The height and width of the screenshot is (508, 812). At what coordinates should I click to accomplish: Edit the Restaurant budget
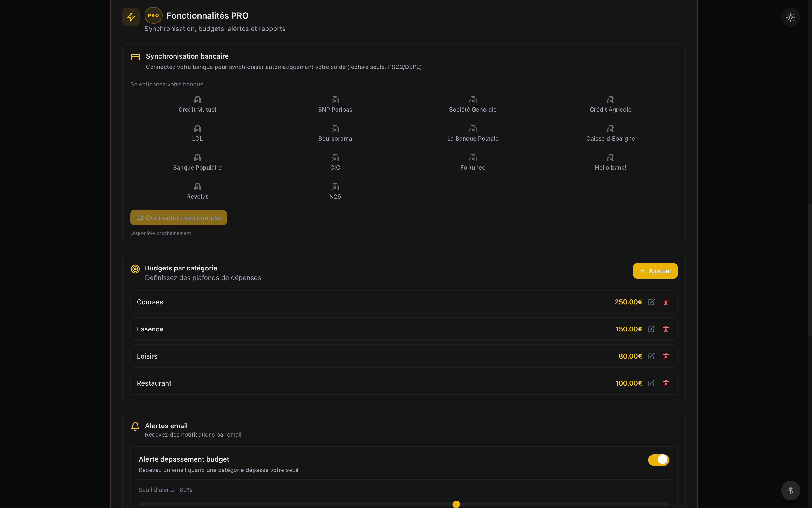point(651,383)
